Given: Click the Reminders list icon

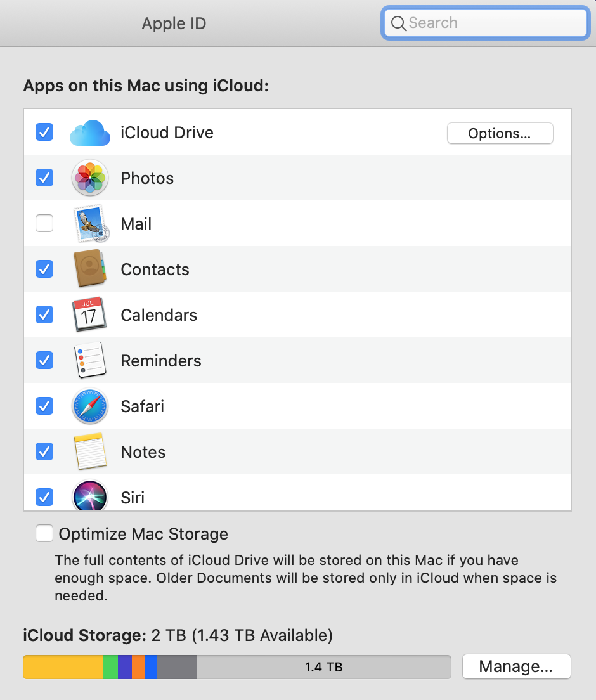Looking at the screenshot, I should click(x=90, y=360).
